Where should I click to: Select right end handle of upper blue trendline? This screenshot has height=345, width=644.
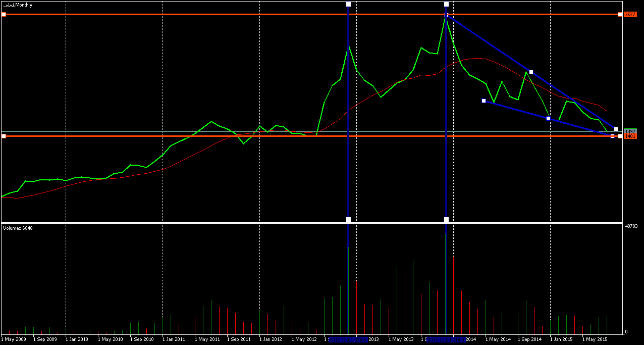click(616, 129)
